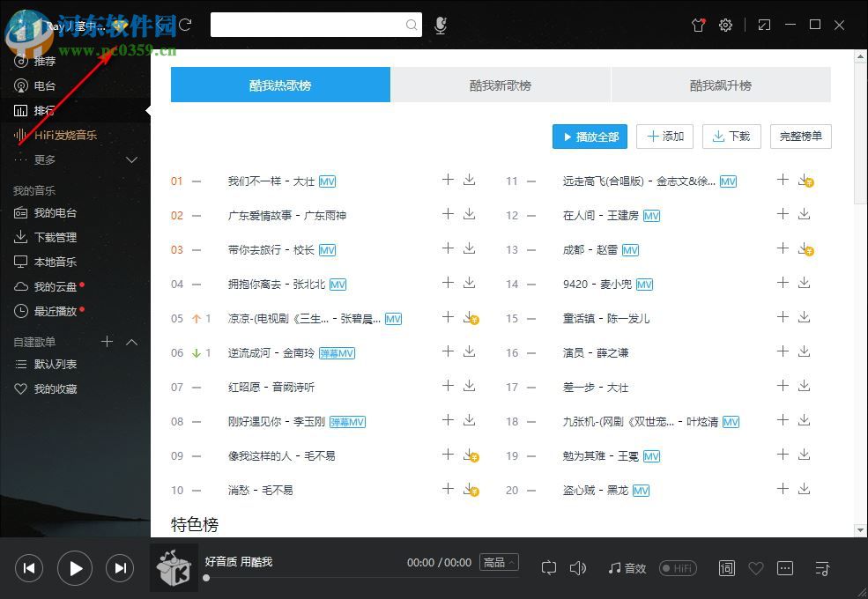Image resolution: width=868 pixels, height=599 pixels.
Task: Open the 推荐 (Recommend) section icon
Action: click(x=22, y=61)
